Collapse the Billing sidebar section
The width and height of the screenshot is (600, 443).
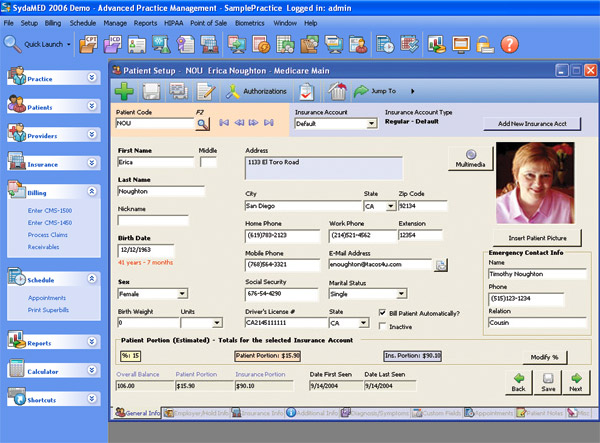(x=88, y=192)
